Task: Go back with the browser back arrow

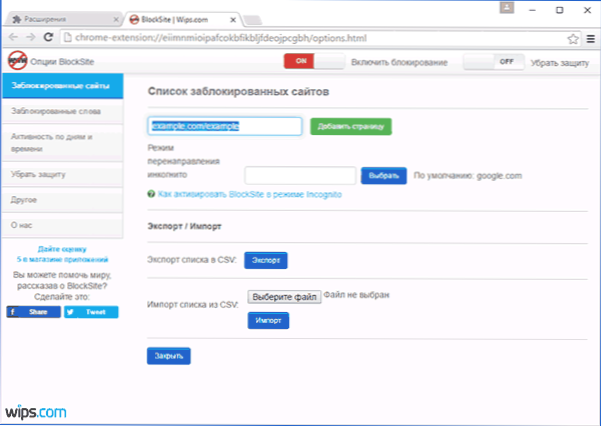Action: (x=13, y=37)
